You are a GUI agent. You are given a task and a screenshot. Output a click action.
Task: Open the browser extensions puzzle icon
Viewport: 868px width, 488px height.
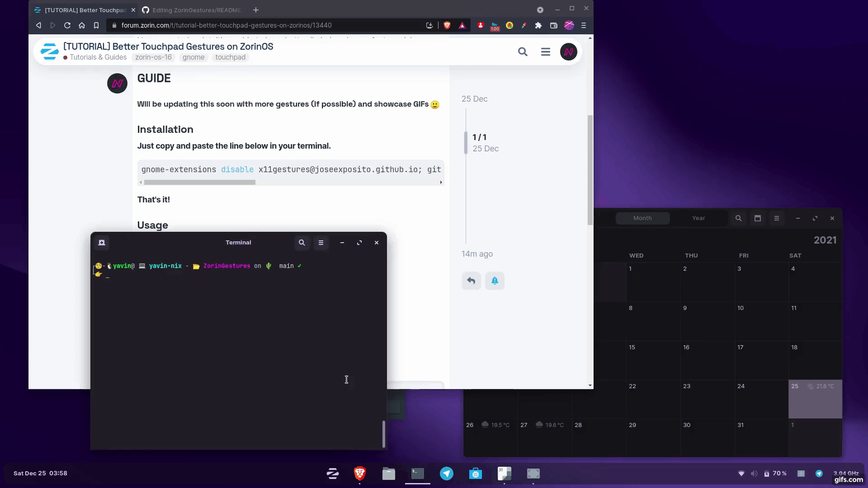(538, 25)
